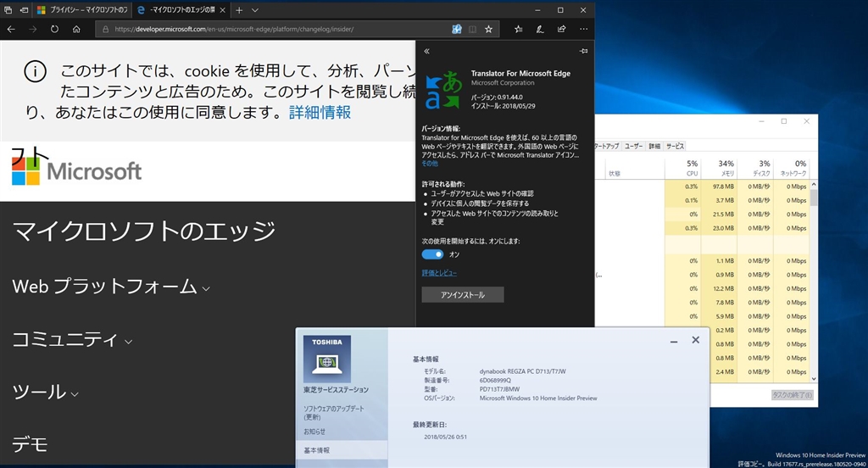This screenshot has height=468, width=868.
Task: Open Edge Settings and more menu
Action: 583,29
